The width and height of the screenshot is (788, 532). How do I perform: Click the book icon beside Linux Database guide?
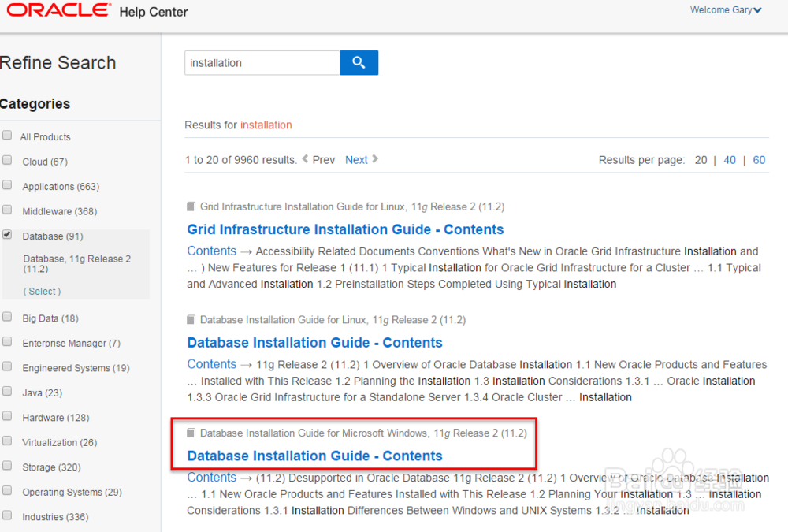191,320
